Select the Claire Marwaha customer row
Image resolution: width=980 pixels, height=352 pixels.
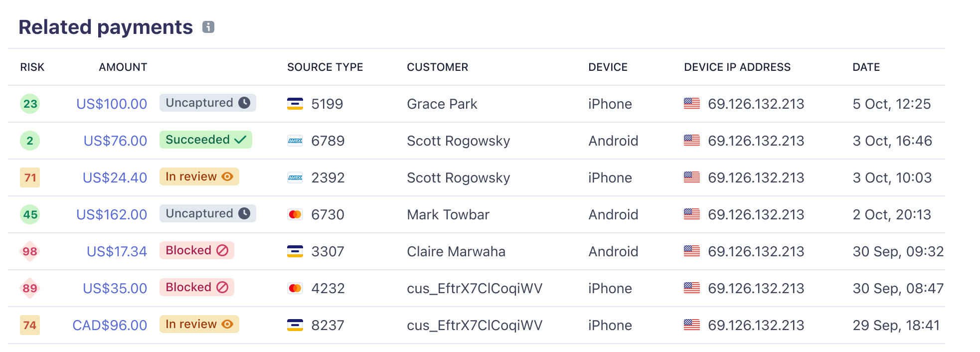pyautogui.click(x=456, y=251)
